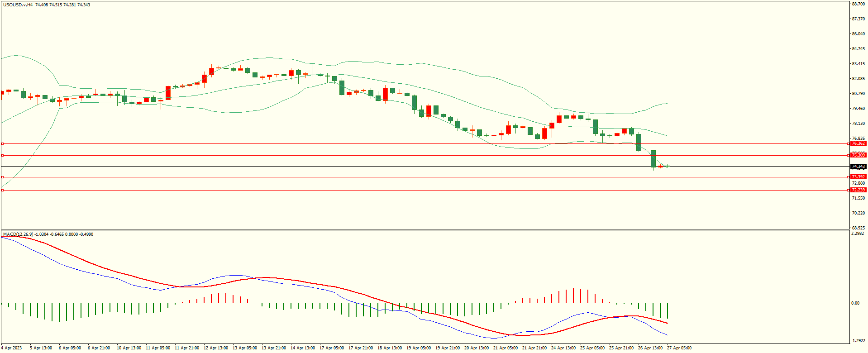Select the black 74.343 current price label

click(x=858, y=167)
